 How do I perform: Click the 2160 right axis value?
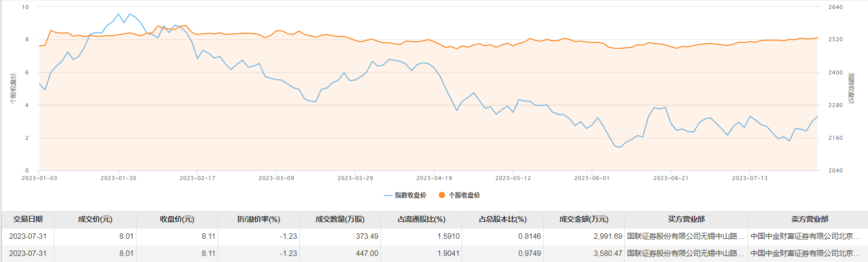(x=835, y=138)
